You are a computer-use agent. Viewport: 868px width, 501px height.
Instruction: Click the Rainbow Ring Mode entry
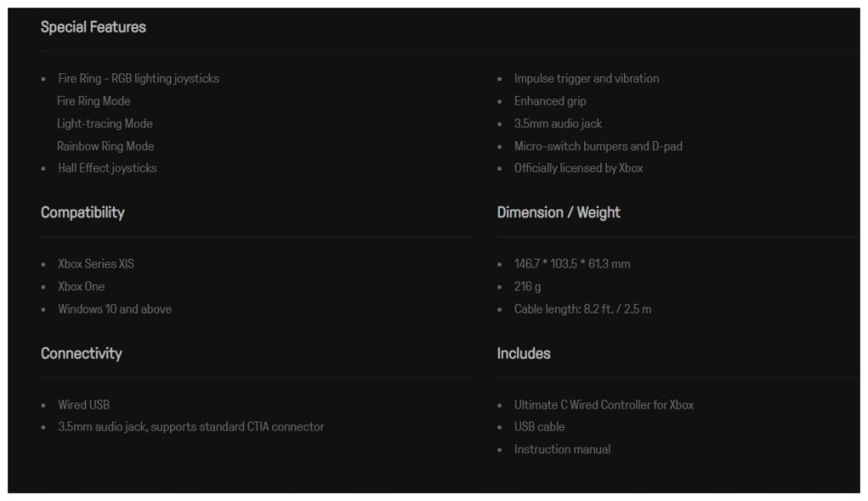point(106,147)
